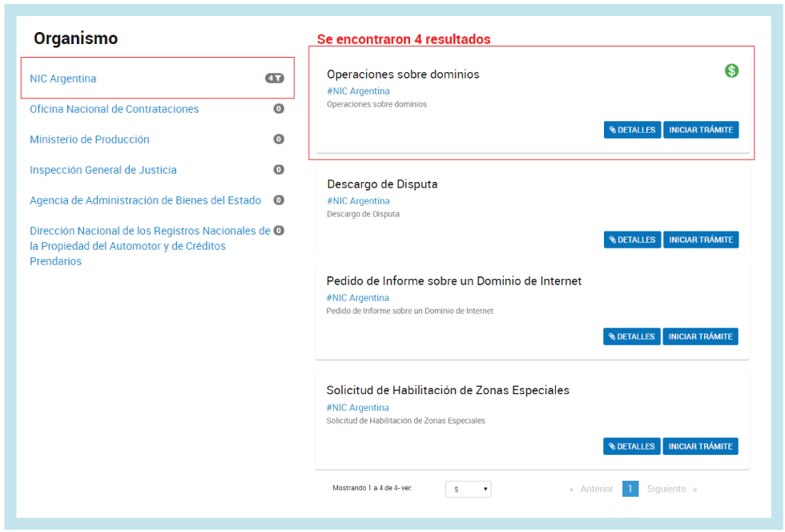785x532 pixels.
Task: Start trámite for Pedido de Informe sobre Dominio
Action: click(701, 337)
